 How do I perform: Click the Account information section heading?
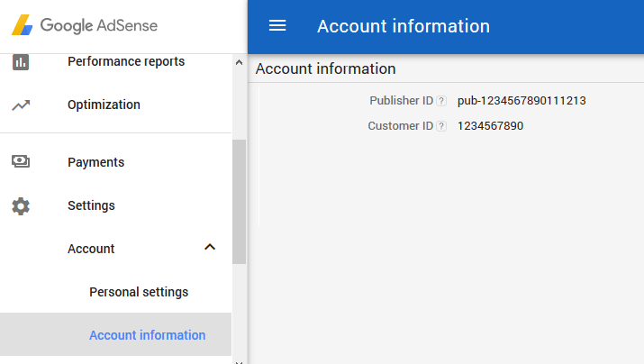pyautogui.click(x=326, y=68)
